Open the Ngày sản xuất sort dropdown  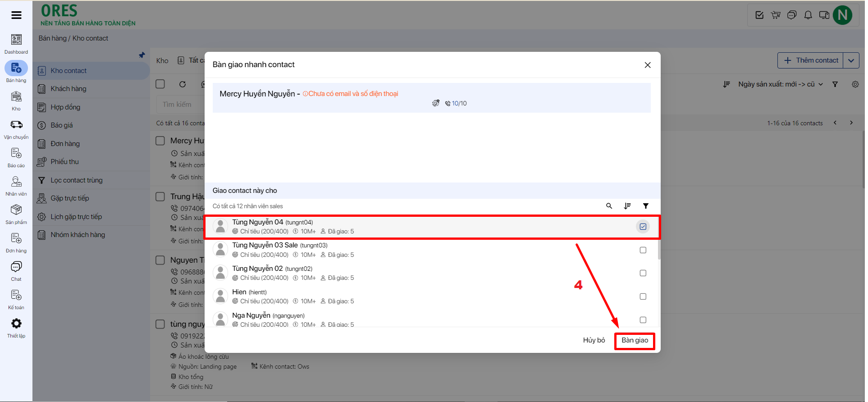pyautogui.click(x=780, y=84)
